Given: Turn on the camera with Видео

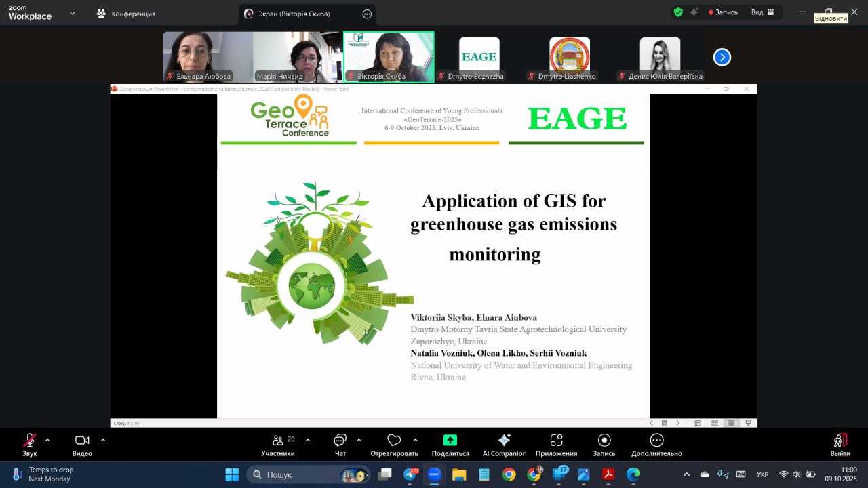Looking at the screenshot, I should tap(82, 445).
